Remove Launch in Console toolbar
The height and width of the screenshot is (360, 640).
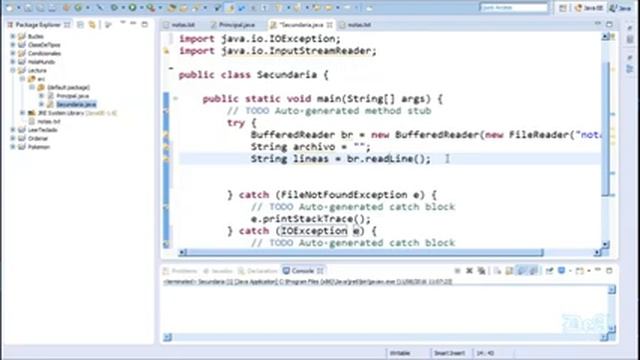[469, 271]
